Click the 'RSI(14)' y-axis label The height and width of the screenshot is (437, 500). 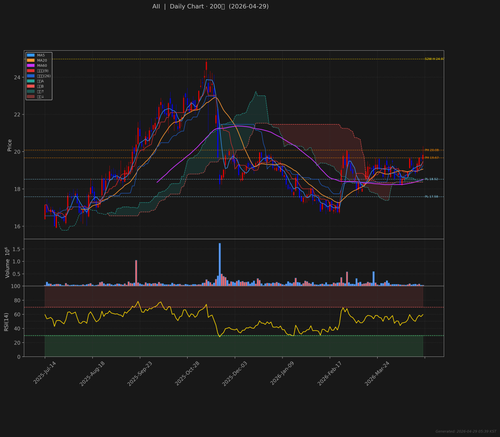pos(6,322)
